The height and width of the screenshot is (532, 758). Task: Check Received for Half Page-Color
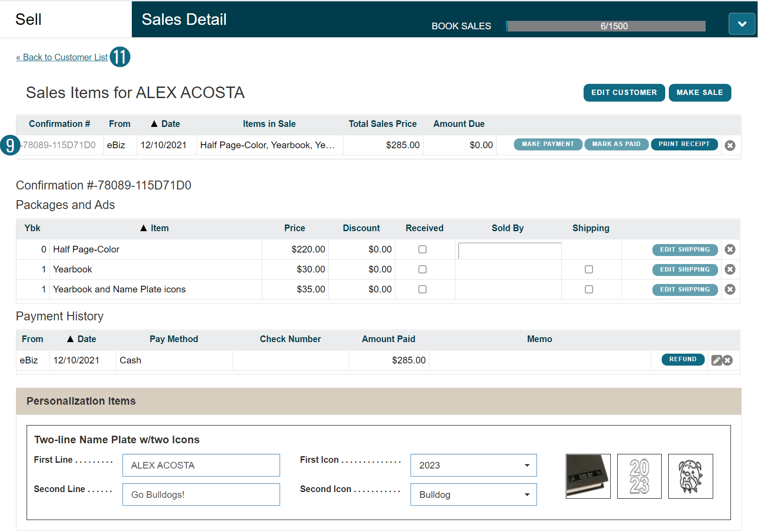tap(422, 249)
